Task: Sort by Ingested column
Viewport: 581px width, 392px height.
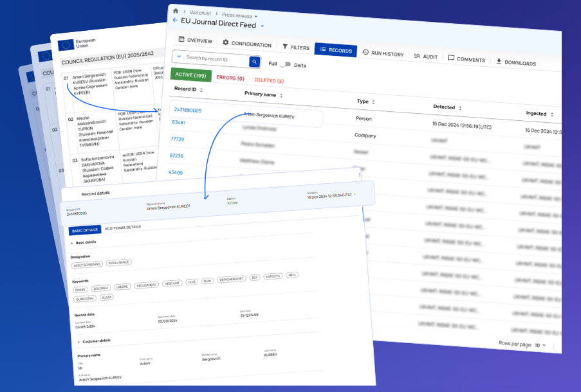Action: (x=552, y=114)
